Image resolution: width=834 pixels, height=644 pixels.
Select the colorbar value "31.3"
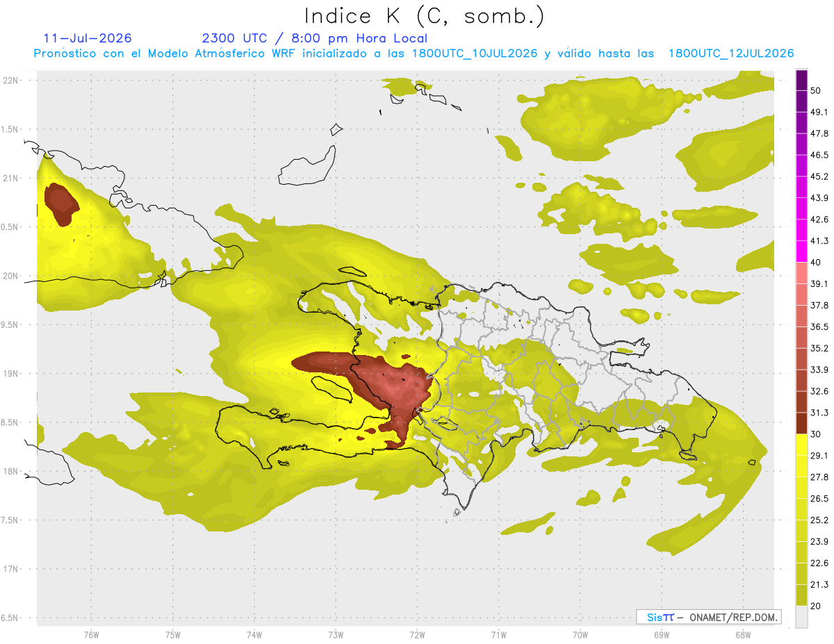[x=819, y=413]
